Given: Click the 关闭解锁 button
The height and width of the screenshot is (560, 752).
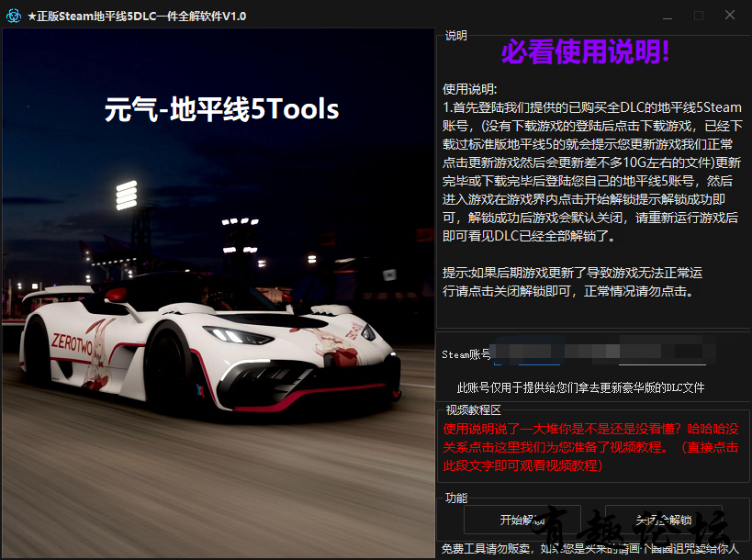Looking at the screenshot, I should (664, 520).
